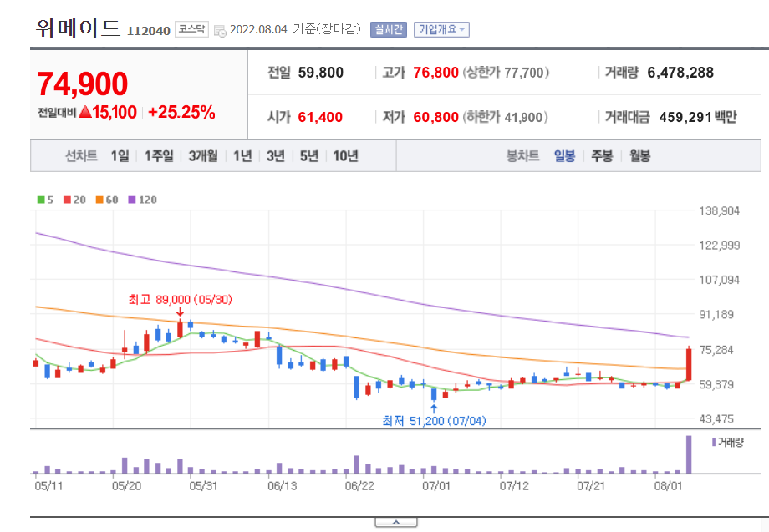Click the ▲15,100 change amount
Screen dimensions: 769x532
click(x=107, y=112)
